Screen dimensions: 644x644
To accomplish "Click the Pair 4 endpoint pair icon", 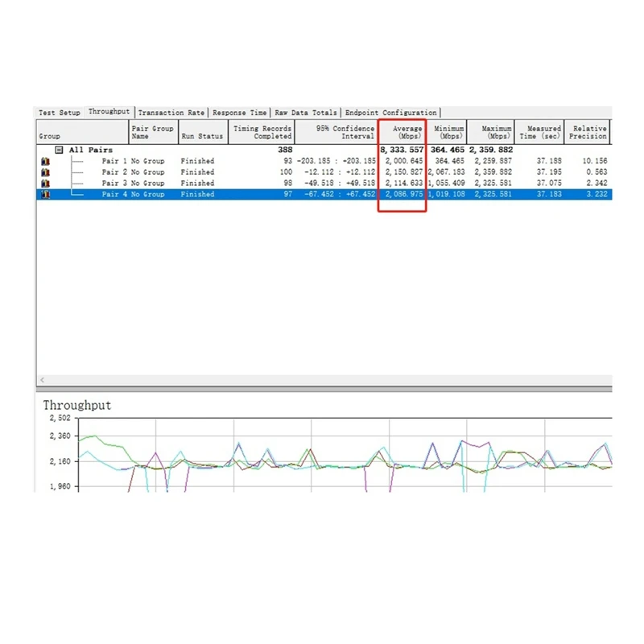I will point(46,194).
